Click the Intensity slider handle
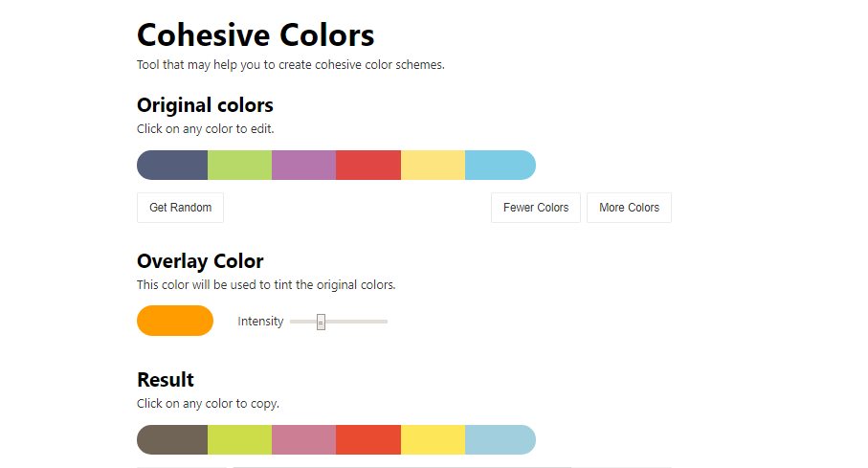Screen dimensions: 868x468 (x=322, y=322)
